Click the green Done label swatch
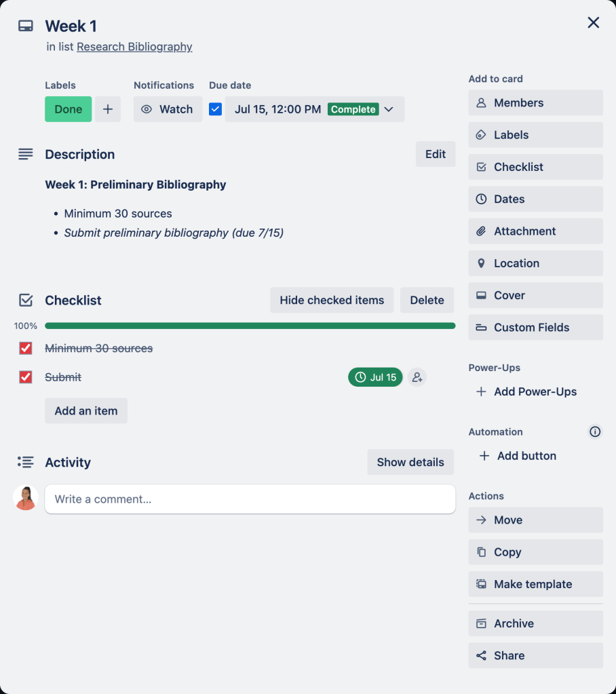 pyautogui.click(x=69, y=109)
